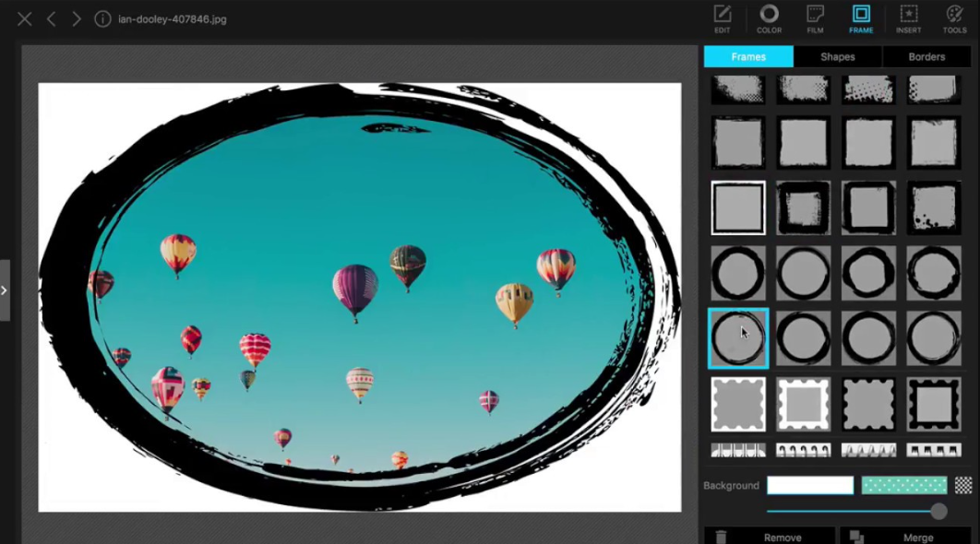Switch to the FRAME panel icon
Screen dimensions: 980x544
click(x=860, y=18)
